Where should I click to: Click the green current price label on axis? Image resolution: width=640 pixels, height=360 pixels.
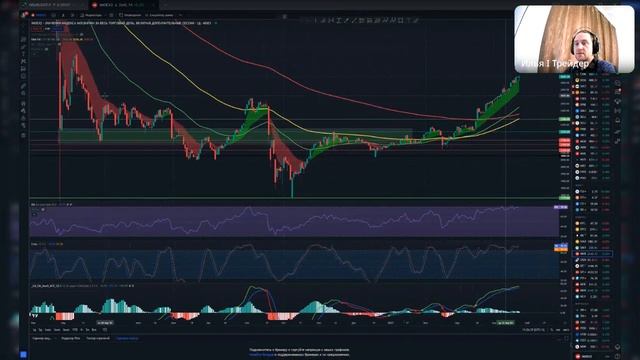565,76
